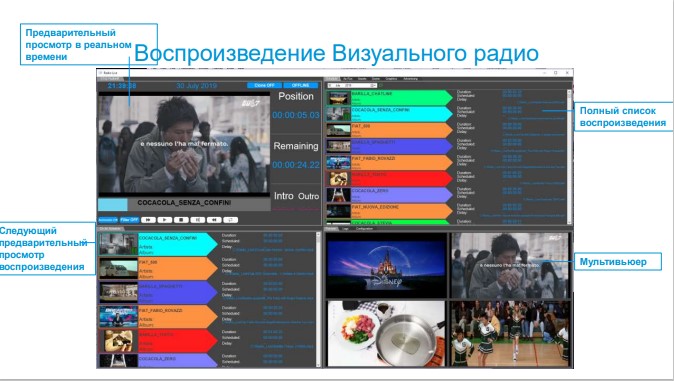674x381 pixels.
Task: Open the Logs tab above the multiviewer
Action: 345,229
